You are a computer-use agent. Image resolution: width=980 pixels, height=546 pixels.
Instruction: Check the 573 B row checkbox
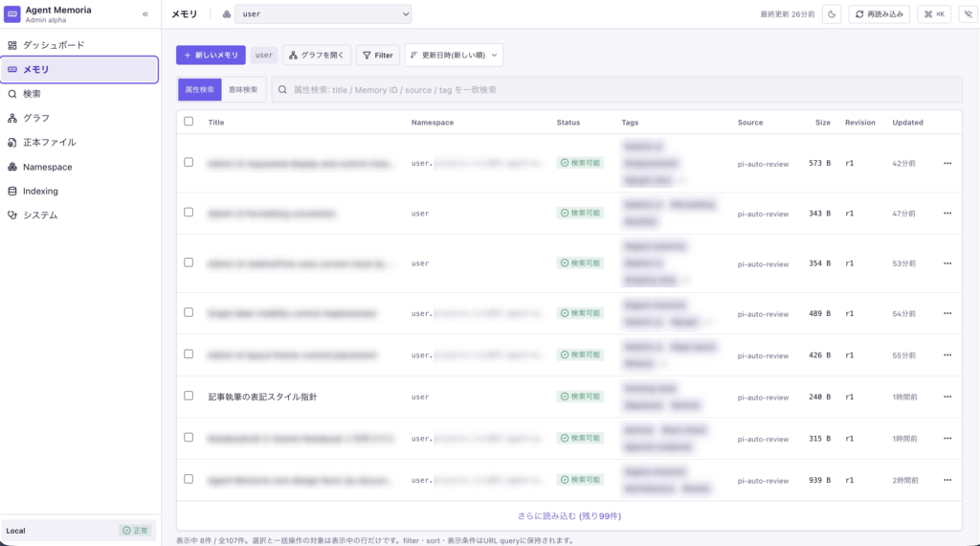[189, 162]
